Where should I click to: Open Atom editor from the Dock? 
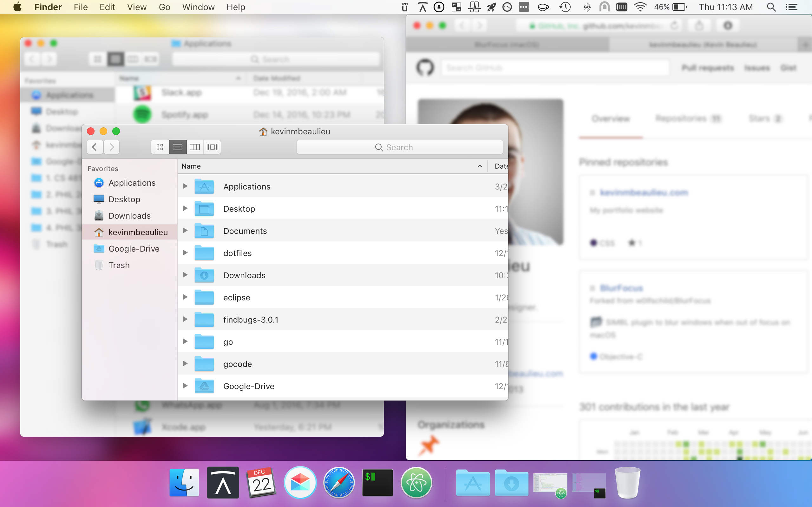click(416, 483)
